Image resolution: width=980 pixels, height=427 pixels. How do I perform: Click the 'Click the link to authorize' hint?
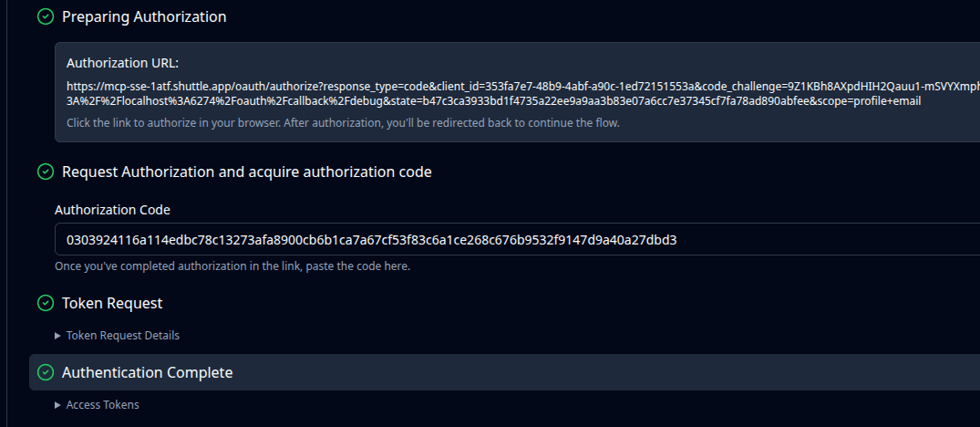(x=343, y=122)
